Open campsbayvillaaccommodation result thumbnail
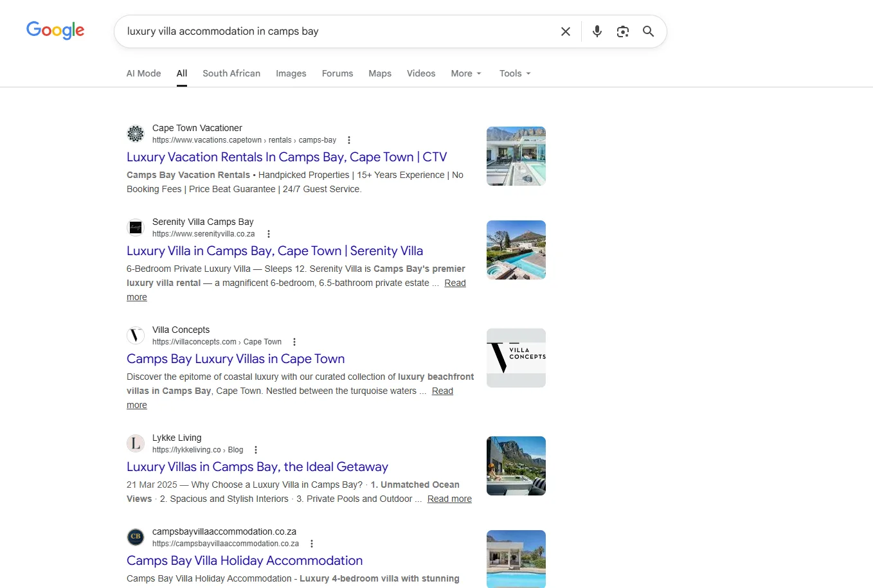Image resolution: width=873 pixels, height=588 pixels. click(x=516, y=558)
